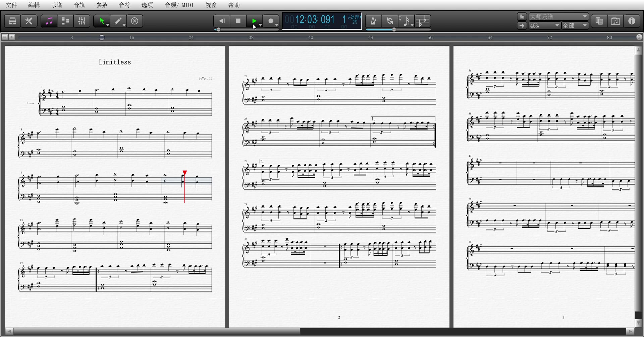Switch to score view music note icon
Screen dimensions: 644x337
coord(49,21)
